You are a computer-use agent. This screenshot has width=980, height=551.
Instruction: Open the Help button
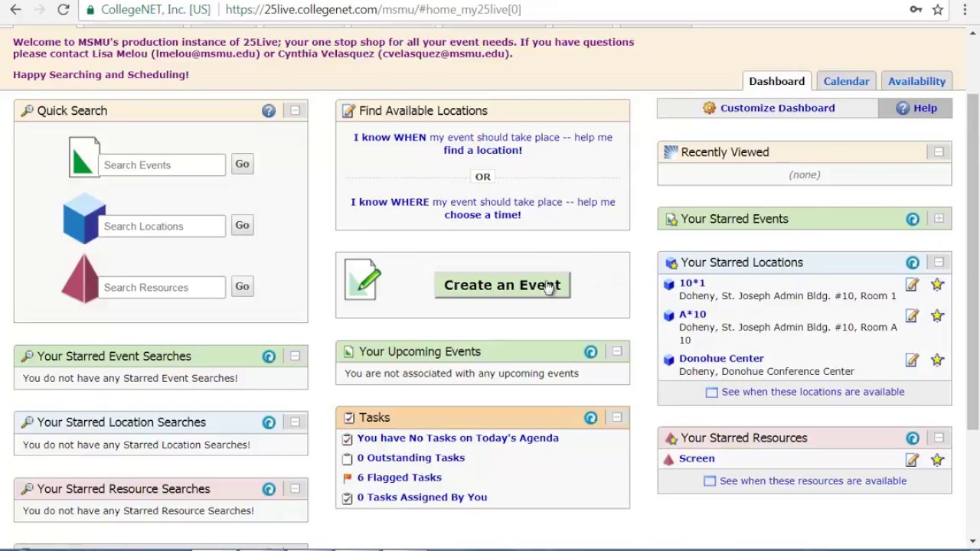click(x=916, y=108)
